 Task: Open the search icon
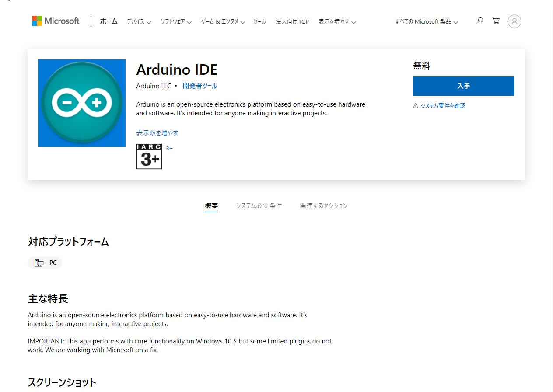click(x=479, y=21)
